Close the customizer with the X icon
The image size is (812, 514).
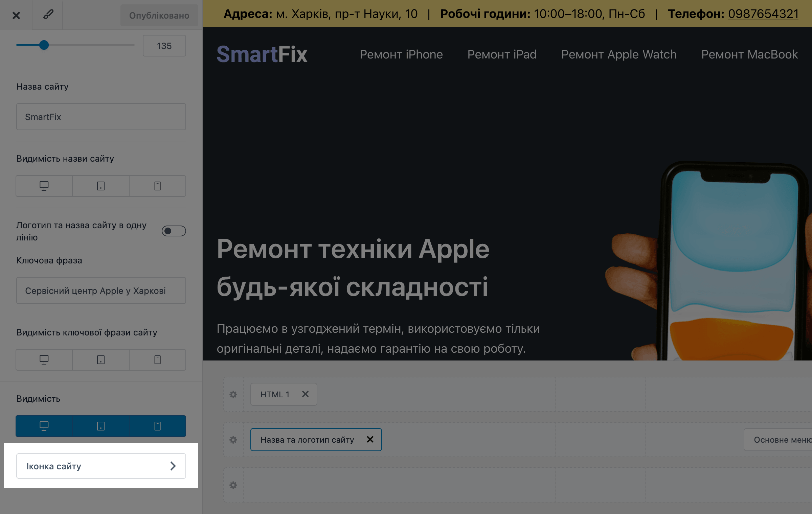[16, 15]
